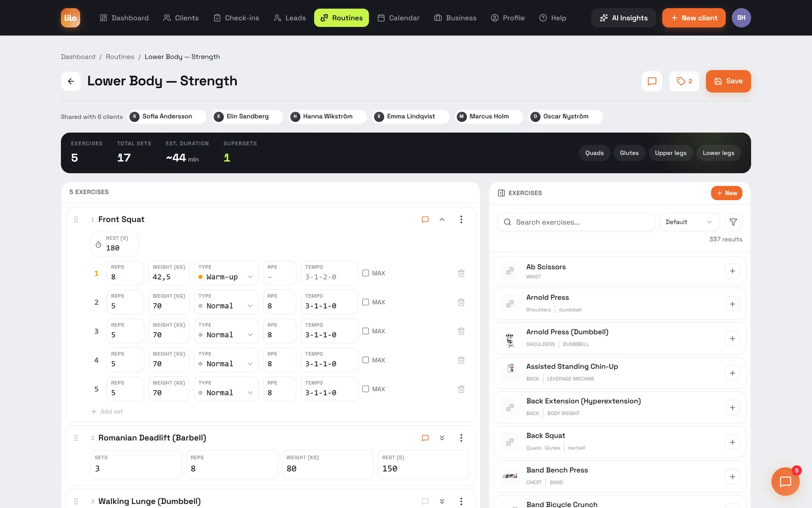Open Romanian Deadlift comment icon
This screenshot has width=812, height=508.
click(x=425, y=438)
